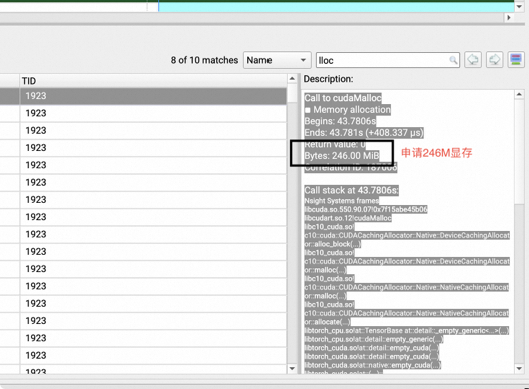The image size is (529, 389).
Task: Click 'Bytes: 246.00 MiB' value
Action: pyautogui.click(x=342, y=156)
